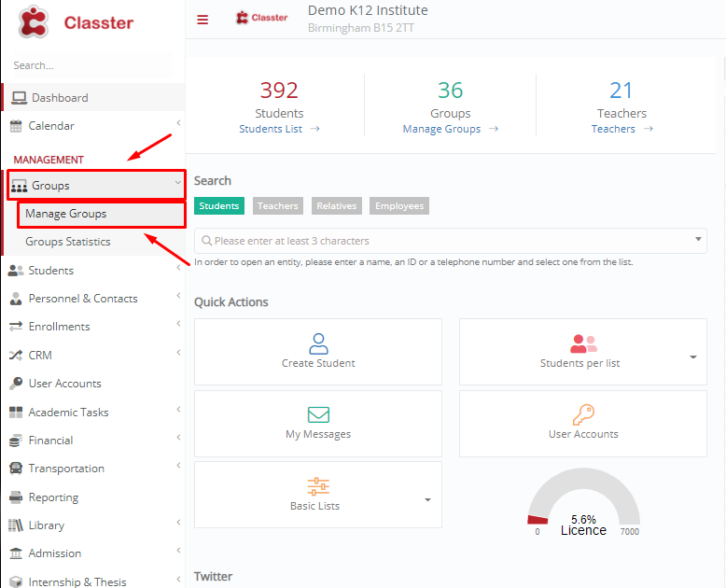Click the My Messages card
726x588 pixels.
[x=318, y=423]
